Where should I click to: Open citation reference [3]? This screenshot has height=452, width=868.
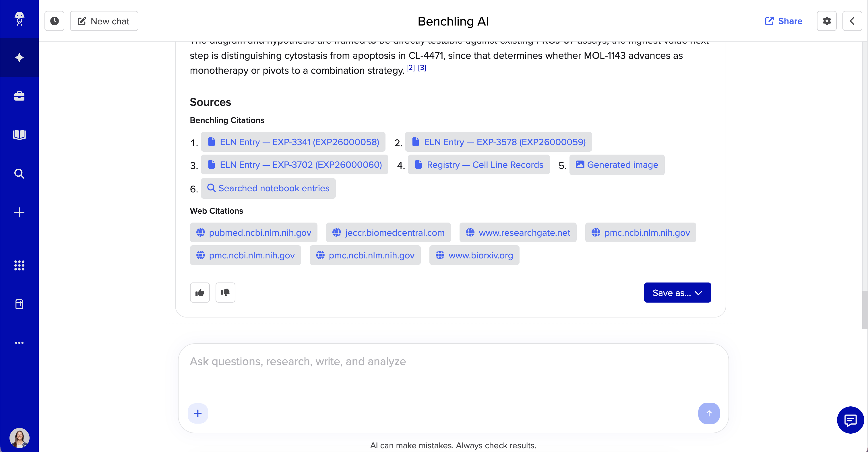pos(422,68)
